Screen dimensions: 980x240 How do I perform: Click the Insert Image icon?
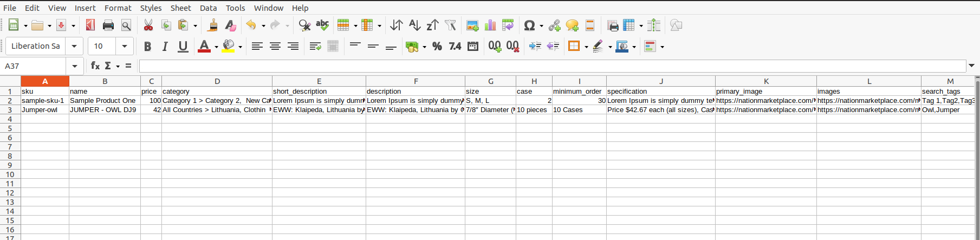tap(472, 25)
